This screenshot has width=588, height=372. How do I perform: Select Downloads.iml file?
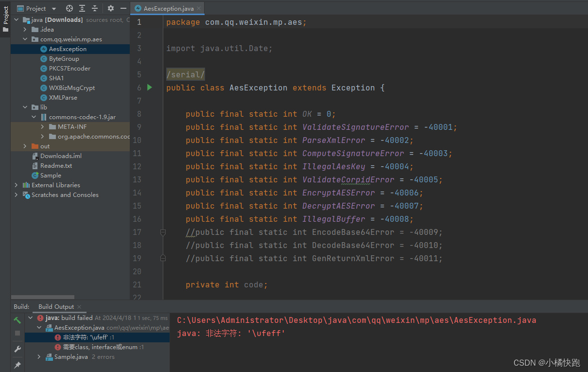point(61,156)
